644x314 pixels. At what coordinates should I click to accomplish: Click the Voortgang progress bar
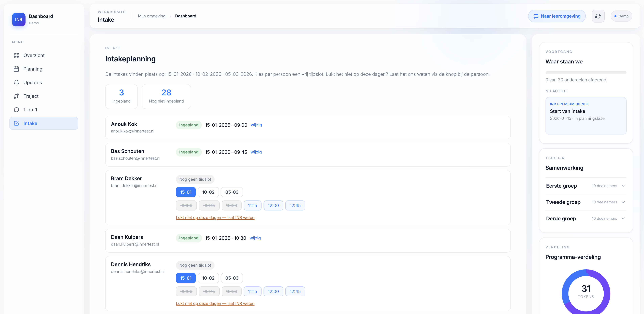[586, 73]
